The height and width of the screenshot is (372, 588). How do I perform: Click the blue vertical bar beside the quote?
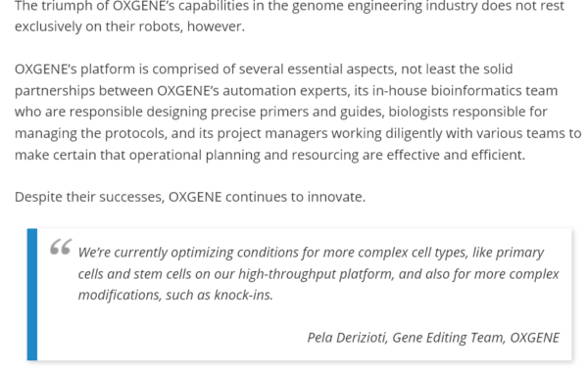tap(32, 295)
